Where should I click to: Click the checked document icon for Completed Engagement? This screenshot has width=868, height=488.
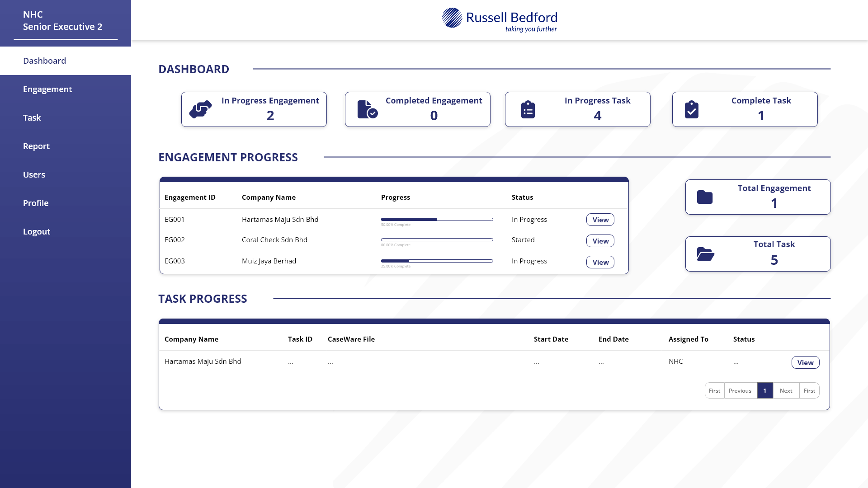pos(366,109)
